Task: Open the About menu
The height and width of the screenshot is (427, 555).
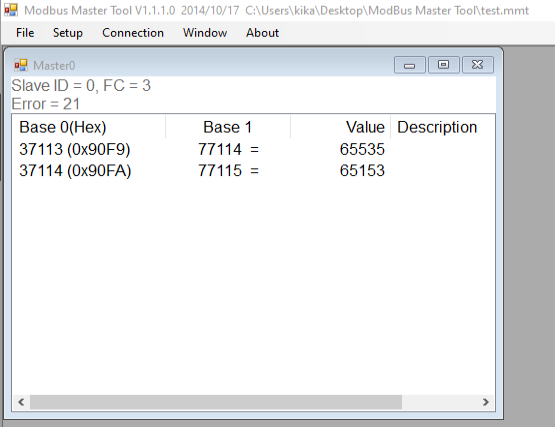Action: point(262,33)
